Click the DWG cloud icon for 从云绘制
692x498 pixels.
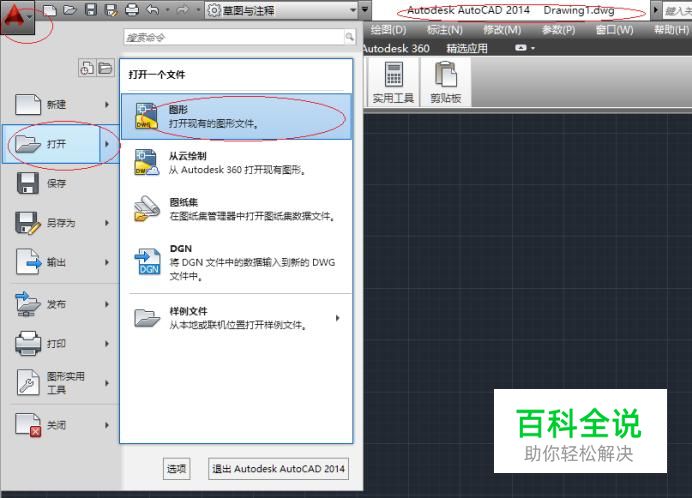point(147,163)
